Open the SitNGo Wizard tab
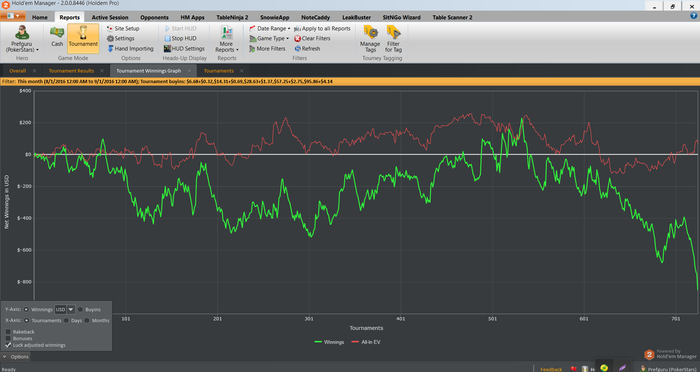 [401, 17]
